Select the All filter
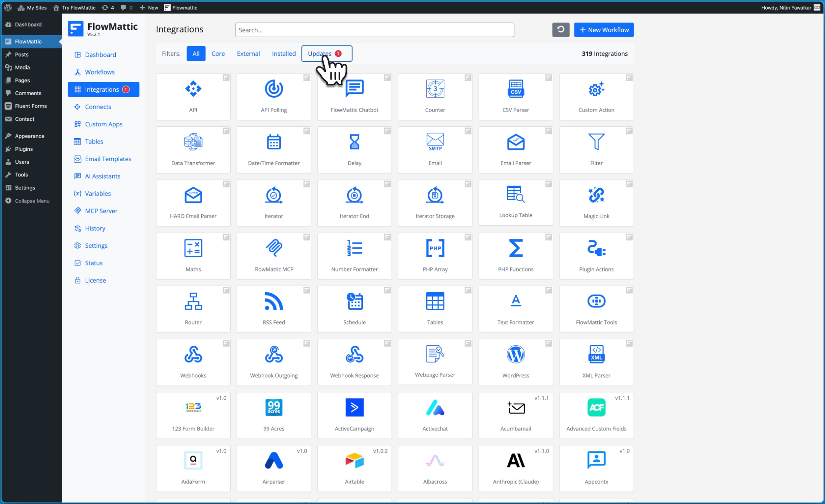Image resolution: width=825 pixels, height=504 pixels. click(x=196, y=53)
